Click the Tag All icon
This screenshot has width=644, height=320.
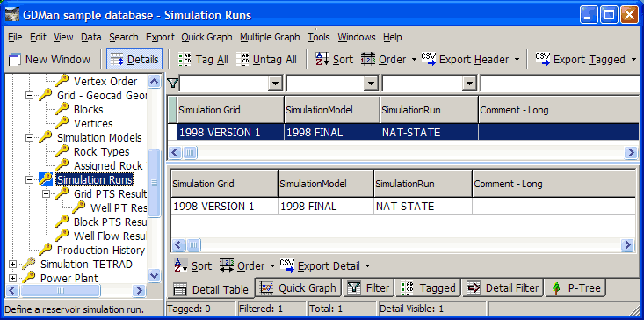point(185,60)
